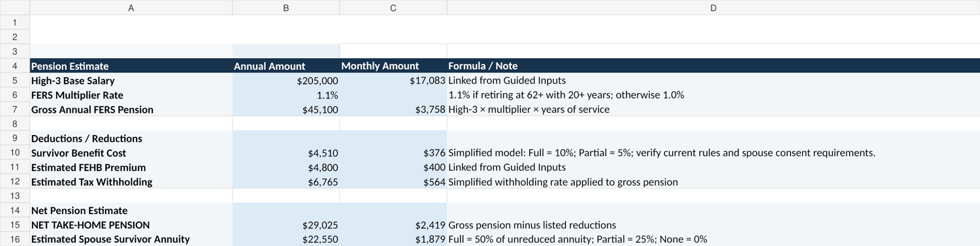
Task: Select the 1.1% multiplier value cell
Action: coord(286,95)
